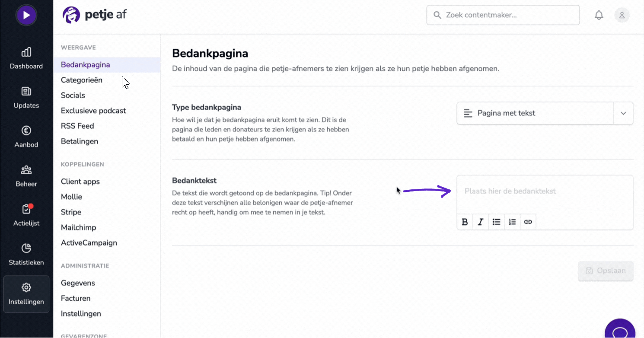Image resolution: width=644 pixels, height=338 pixels.
Task: Add hyperlink via link icon
Action: click(528, 222)
